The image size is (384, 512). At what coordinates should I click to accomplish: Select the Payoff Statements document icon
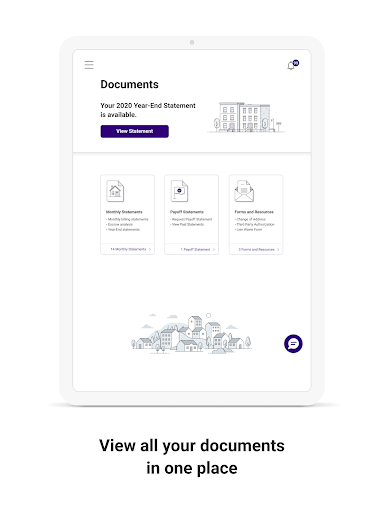pos(179,191)
